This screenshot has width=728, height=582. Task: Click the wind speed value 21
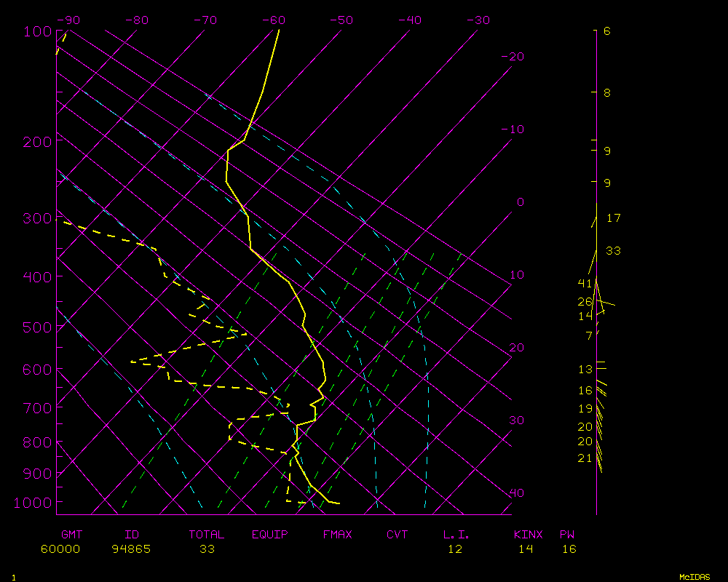[585, 458]
